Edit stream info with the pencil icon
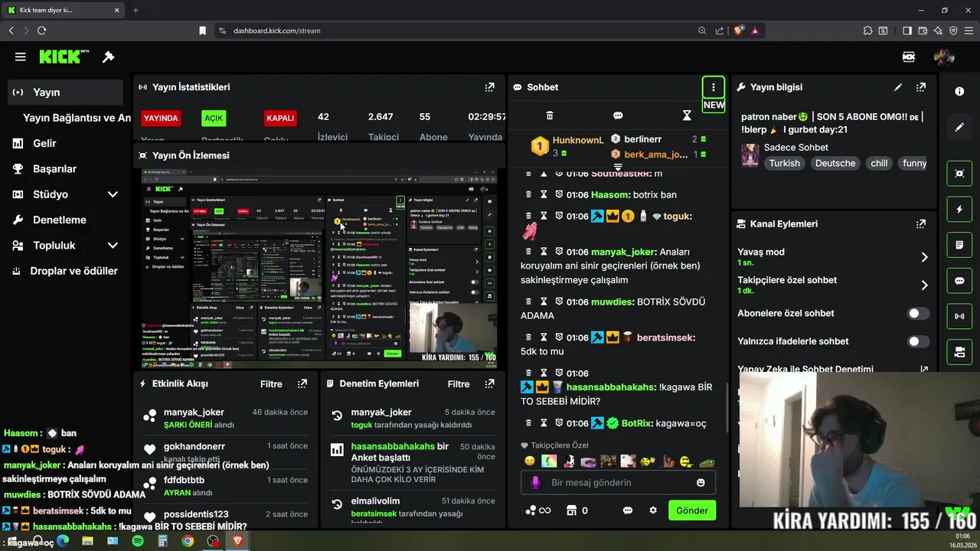 point(898,87)
